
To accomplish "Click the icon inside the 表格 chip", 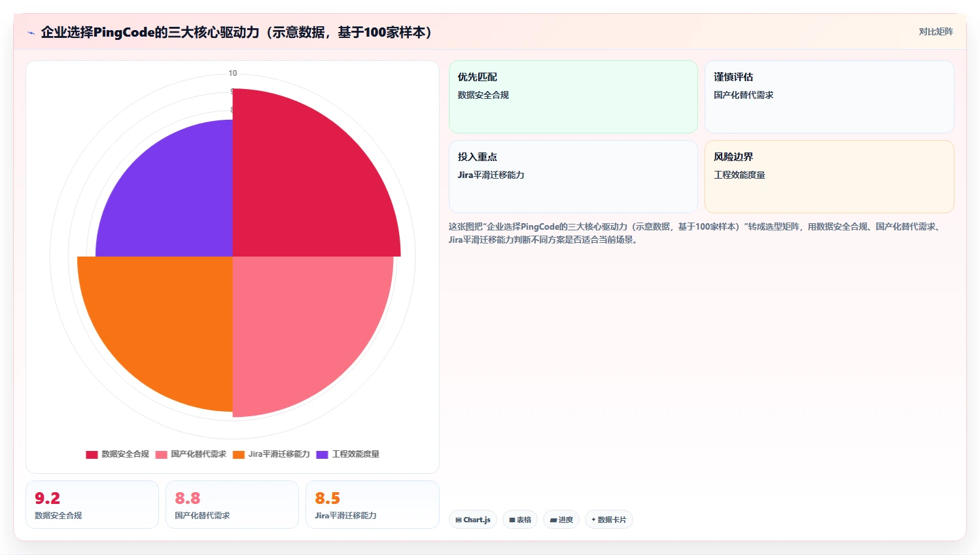I will [512, 520].
